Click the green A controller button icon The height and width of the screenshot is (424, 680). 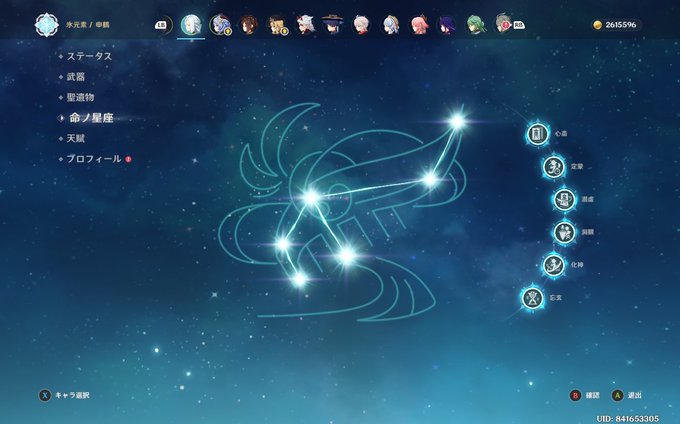pyautogui.click(x=617, y=395)
